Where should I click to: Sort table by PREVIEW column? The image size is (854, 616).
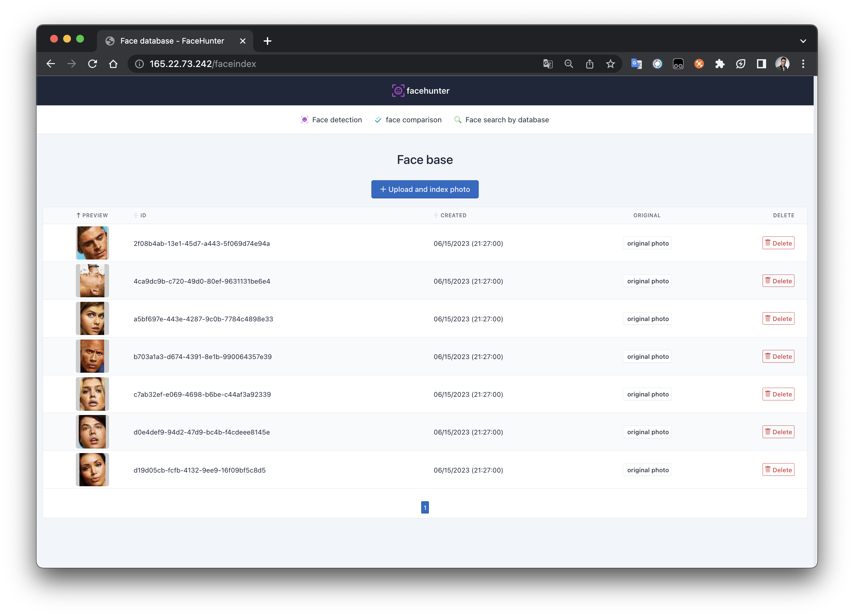point(92,215)
